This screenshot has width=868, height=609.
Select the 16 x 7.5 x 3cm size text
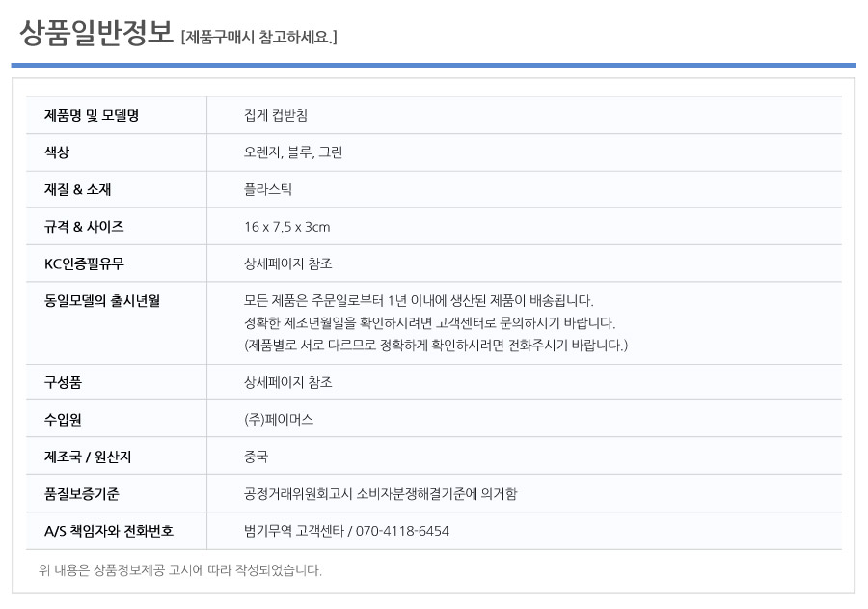click(286, 227)
